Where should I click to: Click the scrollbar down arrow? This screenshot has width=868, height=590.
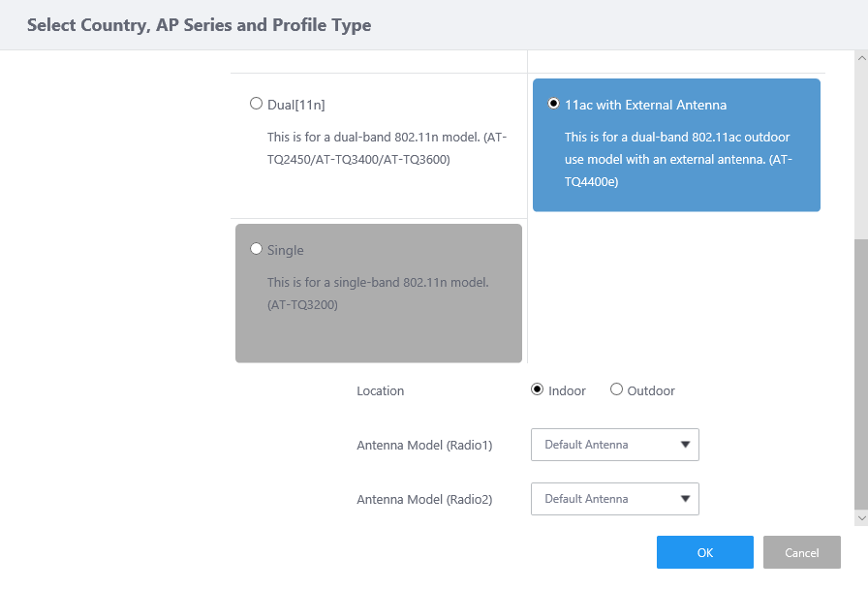pos(861,519)
